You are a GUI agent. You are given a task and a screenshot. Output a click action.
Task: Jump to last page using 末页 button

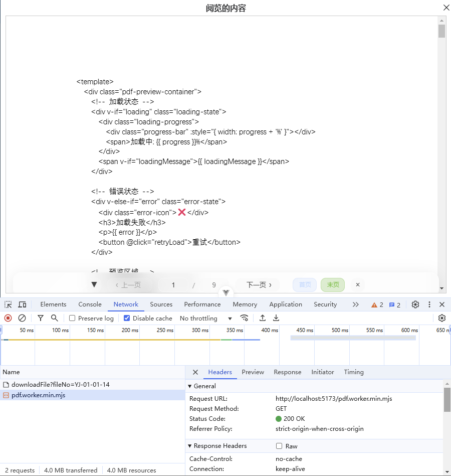[332, 284]
